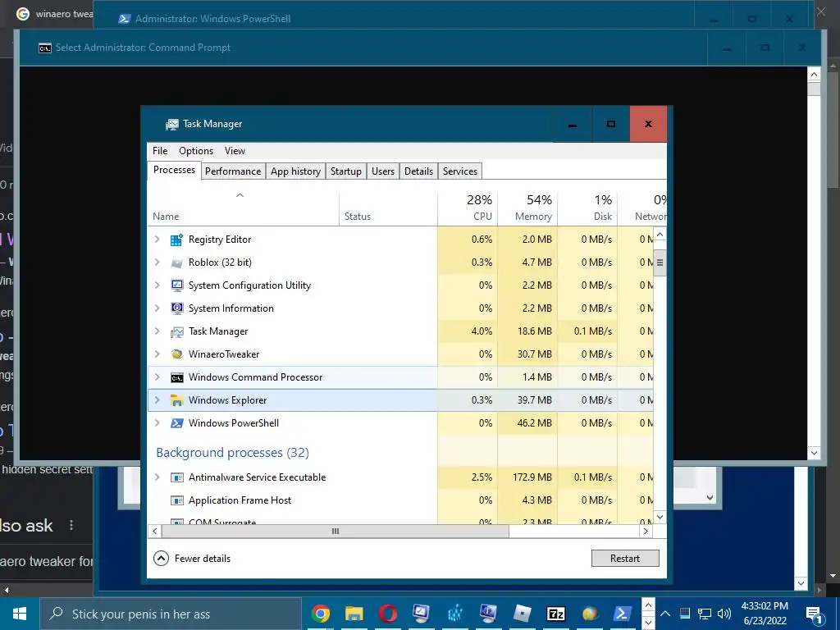
Task: Switch to Registry Editor taskbar icon
Action: click(x=454, y=614)
